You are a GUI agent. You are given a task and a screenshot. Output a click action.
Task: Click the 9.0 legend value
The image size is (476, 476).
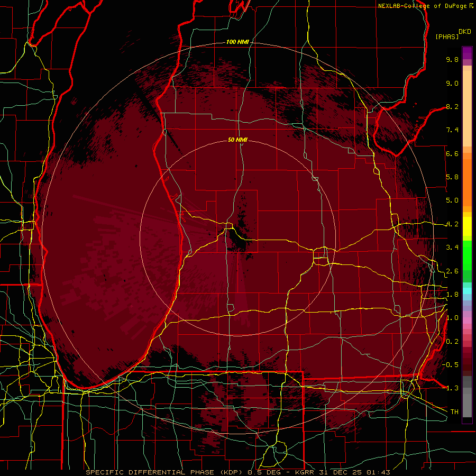point(452,83)
